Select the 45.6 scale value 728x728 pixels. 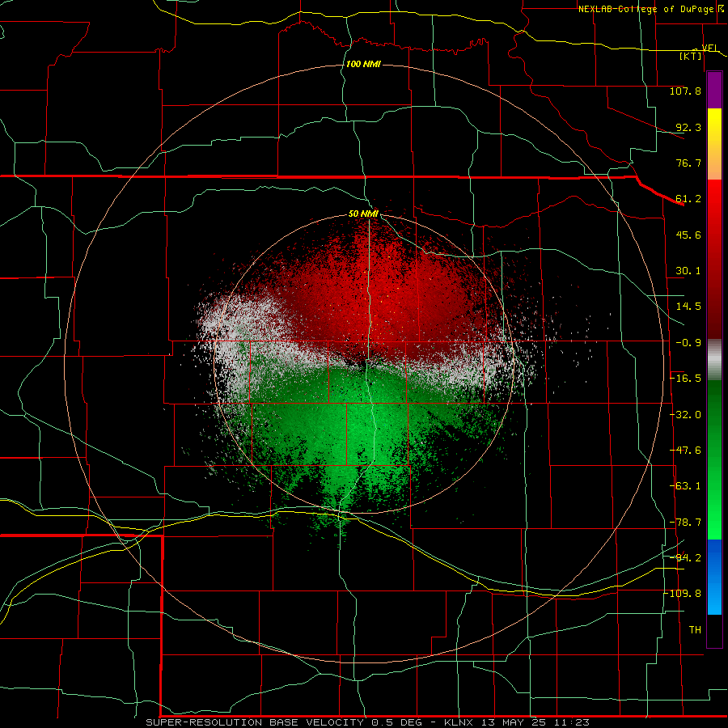[688, 235]
